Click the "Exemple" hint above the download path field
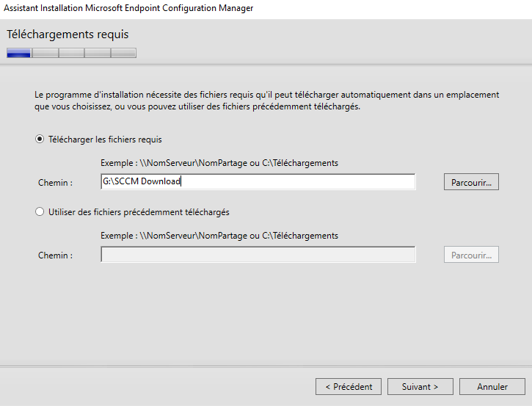Screen dimensions: 532x406 point(219,163)
